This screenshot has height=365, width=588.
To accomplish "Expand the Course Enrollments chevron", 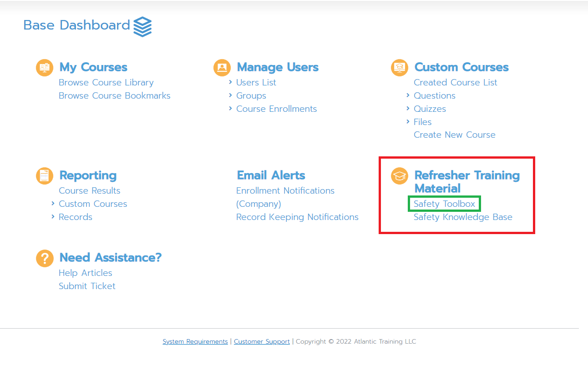I will click(x=231, y=108).
